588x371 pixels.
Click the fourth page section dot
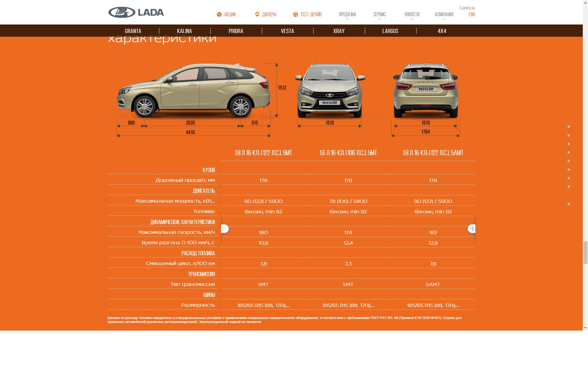coord(569,152)
